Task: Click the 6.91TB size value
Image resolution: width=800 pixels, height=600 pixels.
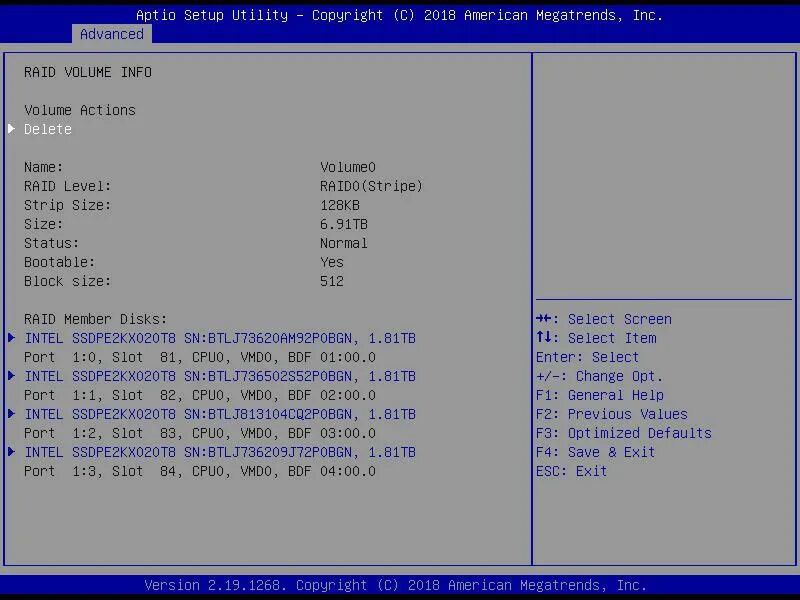Action: pos(344,224)
